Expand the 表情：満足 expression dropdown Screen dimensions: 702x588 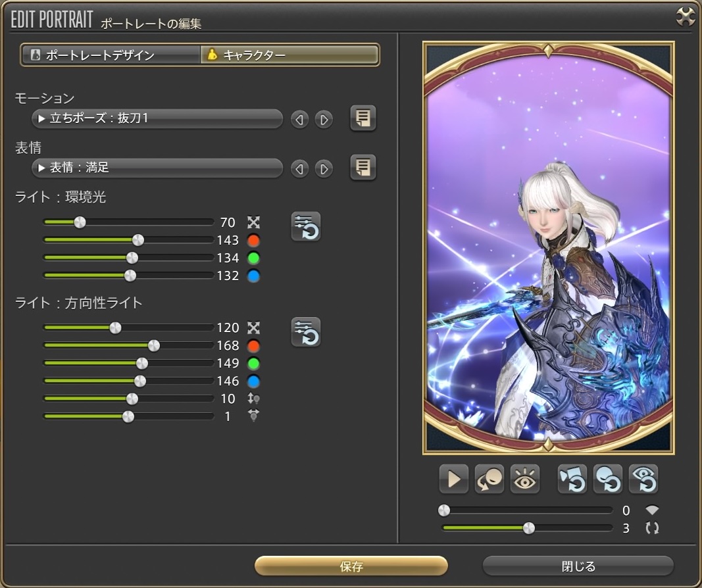click(x=157, y=168)
